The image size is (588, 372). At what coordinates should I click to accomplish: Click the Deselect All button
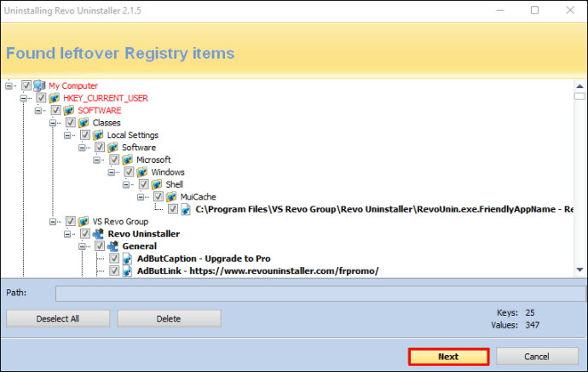tap(58, 319)
